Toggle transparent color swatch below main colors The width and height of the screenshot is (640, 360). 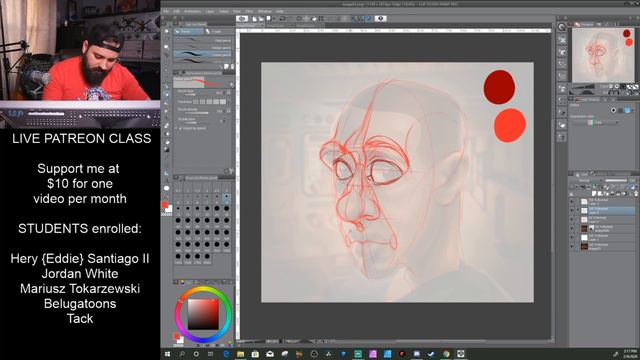tap(167, 214)
